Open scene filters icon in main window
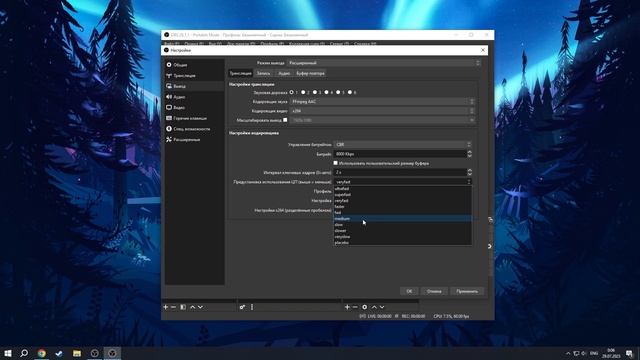This screenshot has width=640, height=360. tap(183, 307)
